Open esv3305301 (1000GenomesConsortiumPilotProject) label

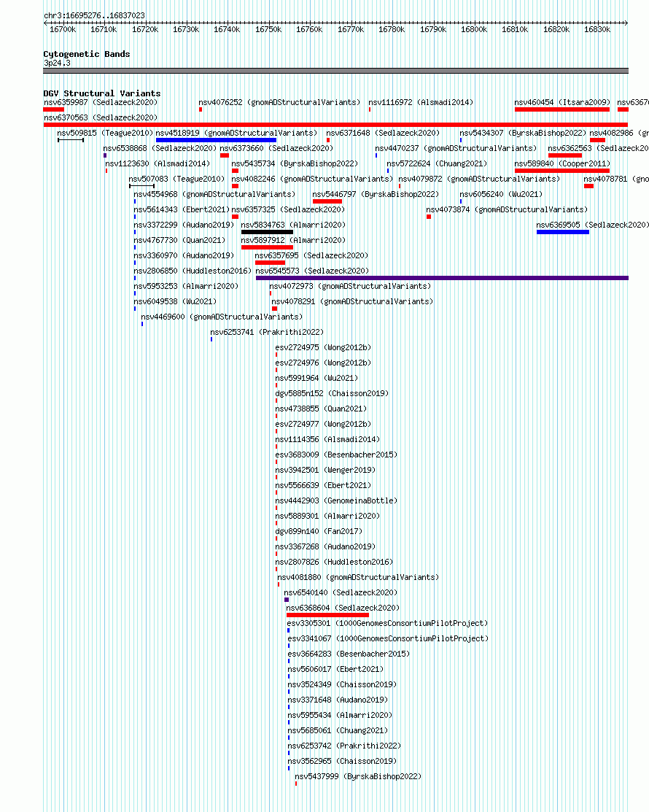coord(388,624)
